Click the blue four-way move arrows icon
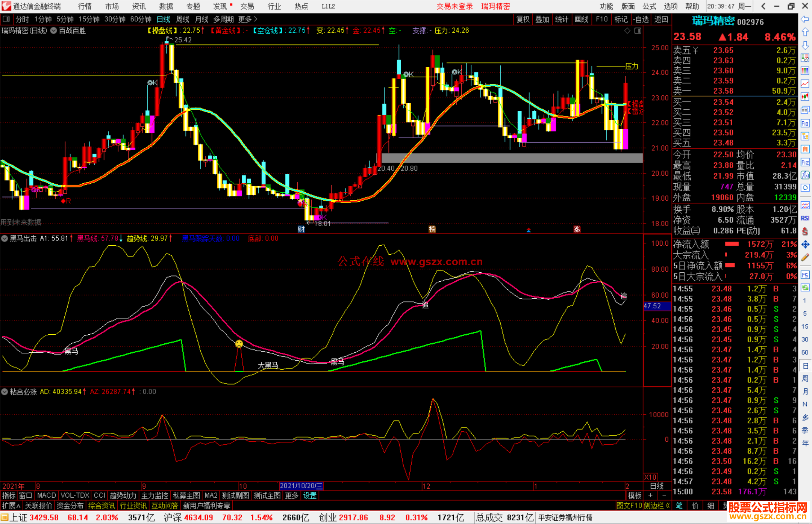 click(805, 245)
